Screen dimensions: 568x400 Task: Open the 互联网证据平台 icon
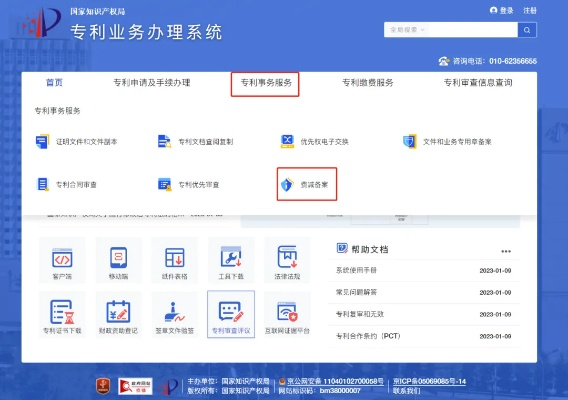287,312
